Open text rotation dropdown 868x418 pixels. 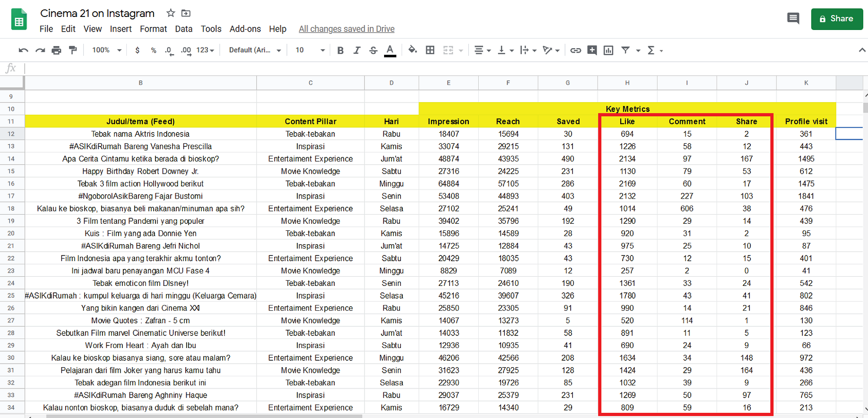[x=551, y=50]
